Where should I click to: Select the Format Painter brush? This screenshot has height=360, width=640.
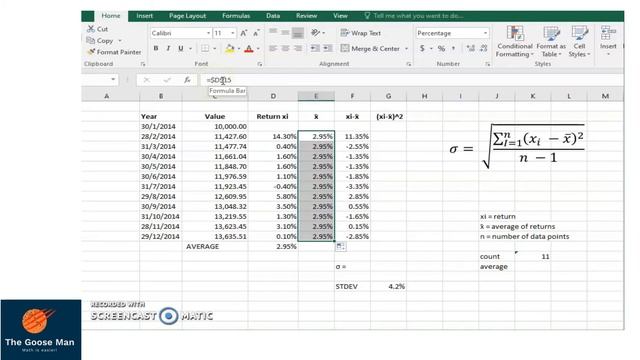(91, 52)
